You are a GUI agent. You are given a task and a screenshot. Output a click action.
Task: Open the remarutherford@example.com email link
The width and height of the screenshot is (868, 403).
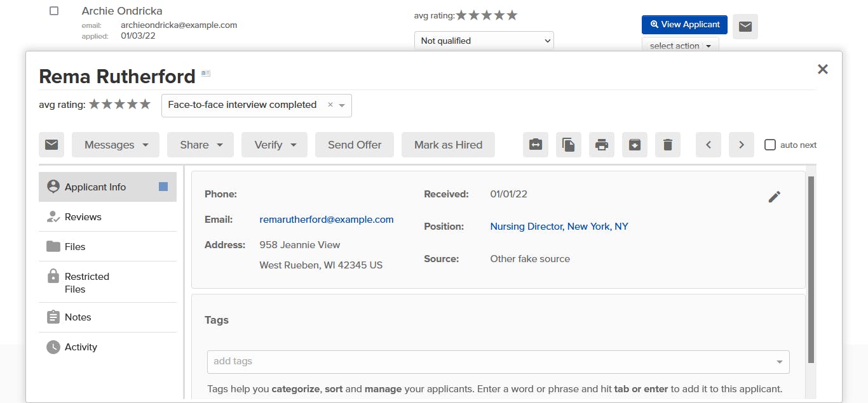click(327, 220)
